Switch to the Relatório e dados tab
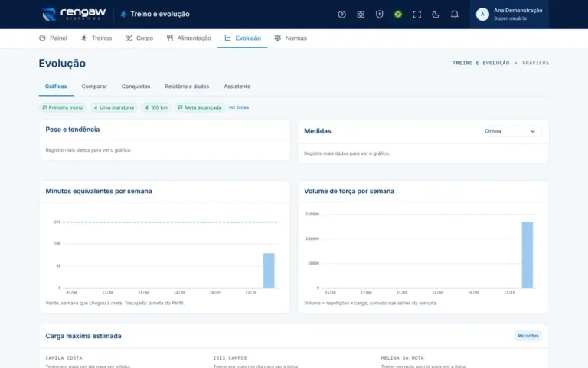Viewport: 588px width, 368px height. (187, 87)
